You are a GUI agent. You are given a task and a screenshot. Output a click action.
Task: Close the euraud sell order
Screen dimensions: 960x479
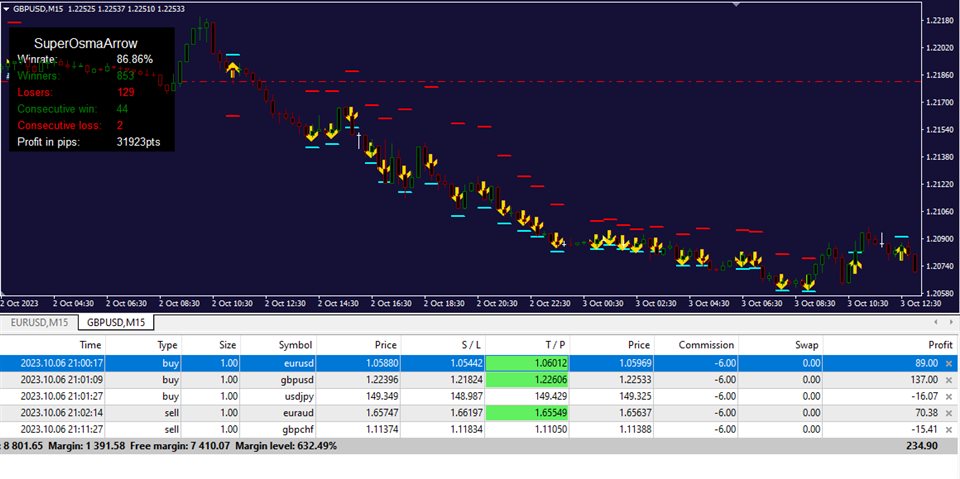(949, 413)
